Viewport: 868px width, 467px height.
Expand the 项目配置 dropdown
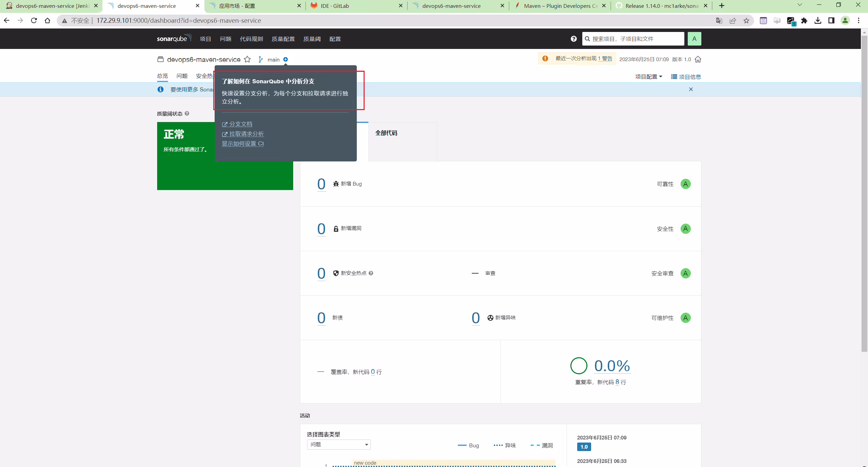(648, 77)
